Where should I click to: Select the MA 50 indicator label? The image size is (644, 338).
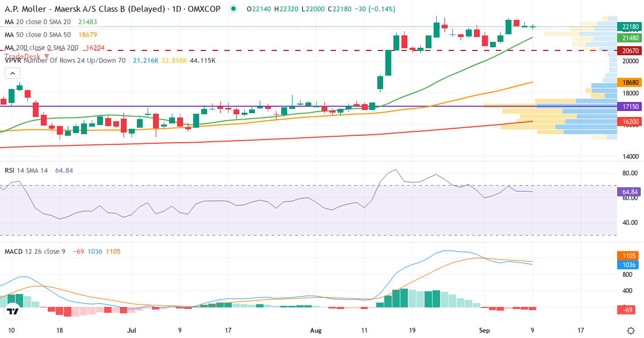tap(38, 34)
